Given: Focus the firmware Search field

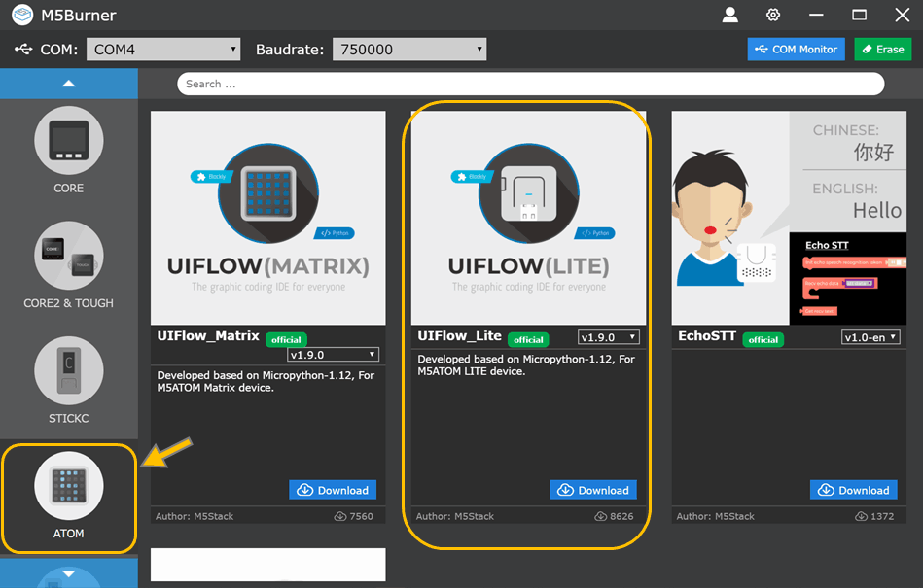Looking at the screenshot, I should point(530,85).
